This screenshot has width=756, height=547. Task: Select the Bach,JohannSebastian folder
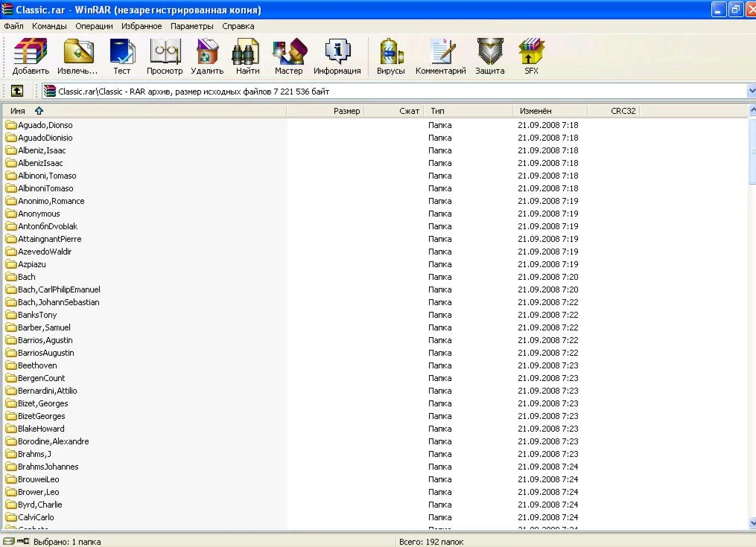[58, 302]
